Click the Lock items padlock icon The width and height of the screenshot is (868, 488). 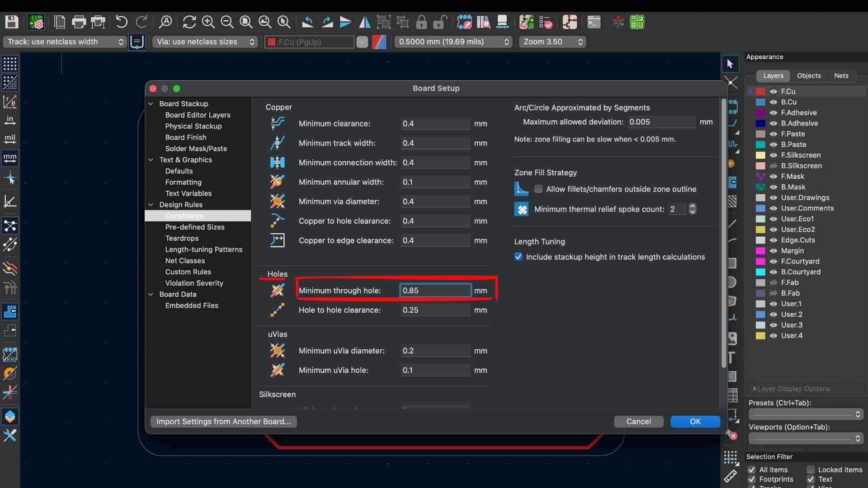click(x=421, y=22)
